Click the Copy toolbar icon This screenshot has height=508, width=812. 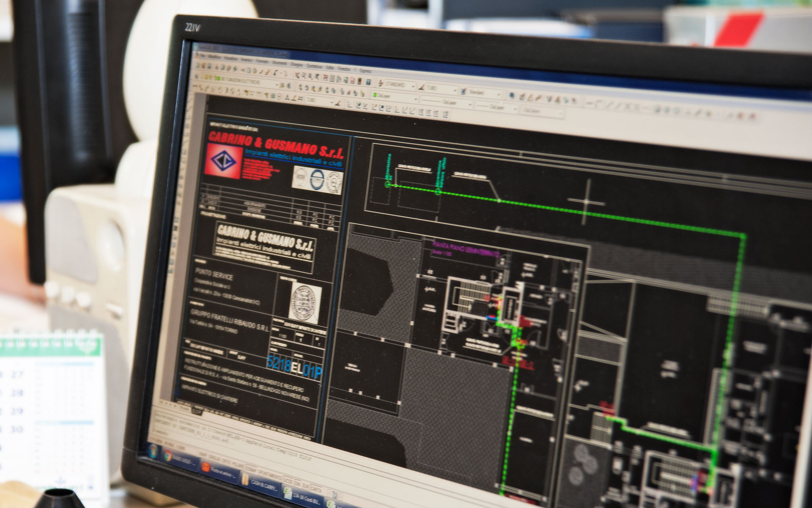249,70
